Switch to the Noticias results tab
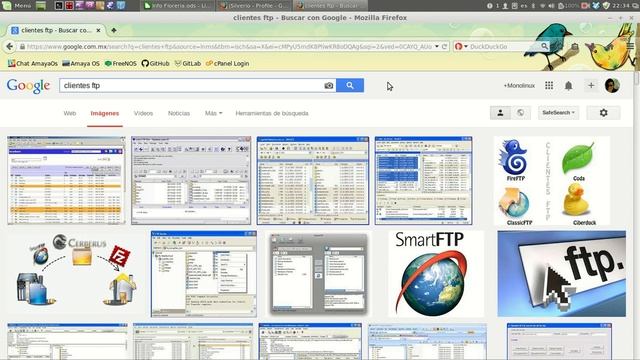640x360 pixels. 179,113
